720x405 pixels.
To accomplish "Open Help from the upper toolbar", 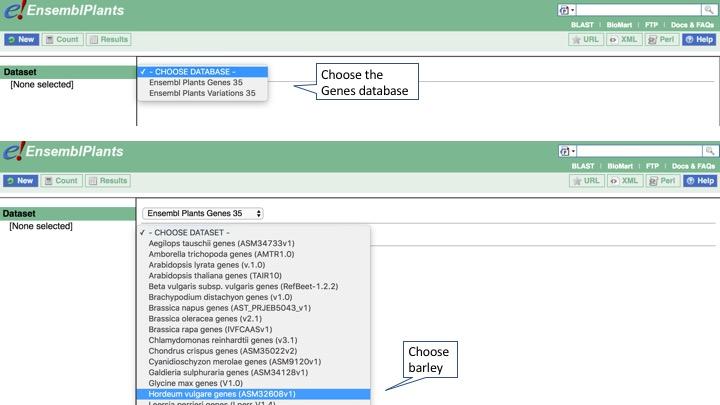I will click(x=699, y=39).
